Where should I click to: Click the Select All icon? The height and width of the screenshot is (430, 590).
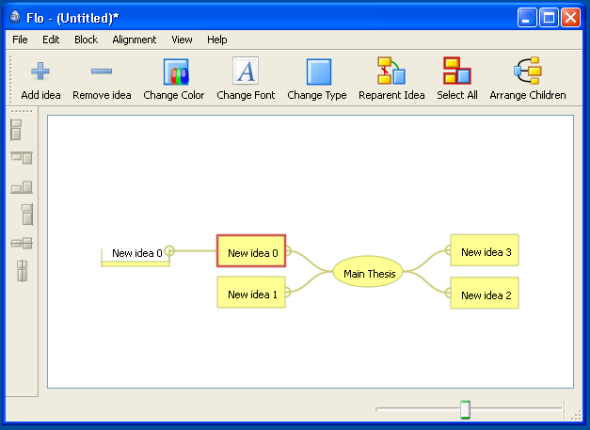457,71
